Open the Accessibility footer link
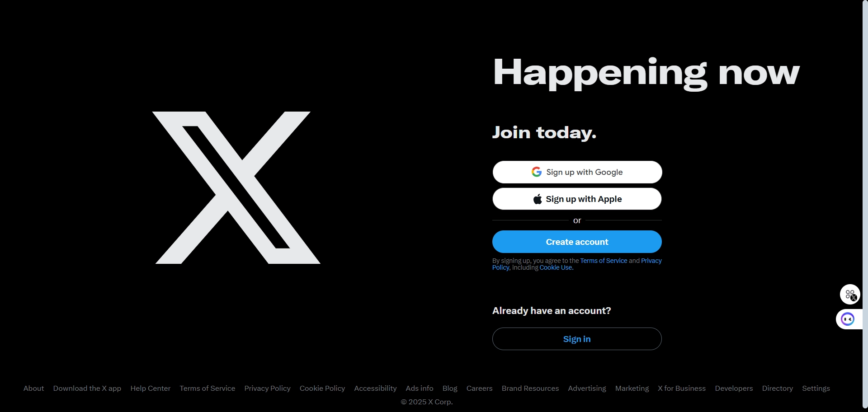This screenshot has height=412, width=868. pos(375,388)
